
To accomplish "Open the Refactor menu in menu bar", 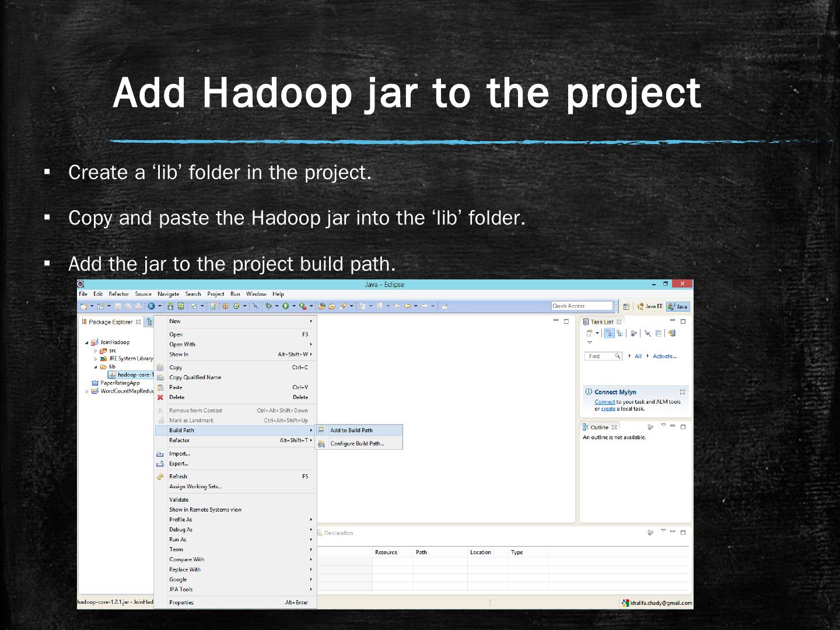I will click(x=118, y=294).
